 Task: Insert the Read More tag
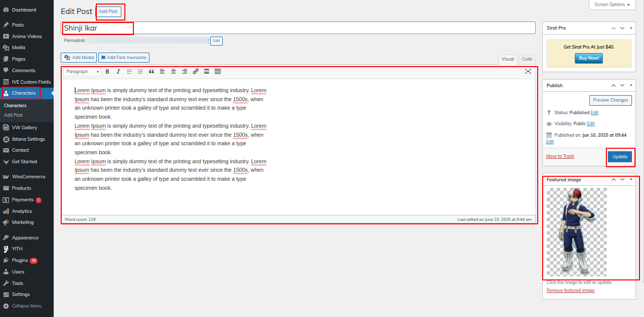(x=207, y=72)
